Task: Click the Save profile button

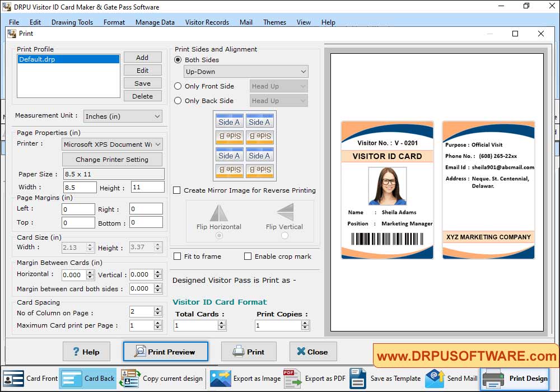Action: pos(142,83)
